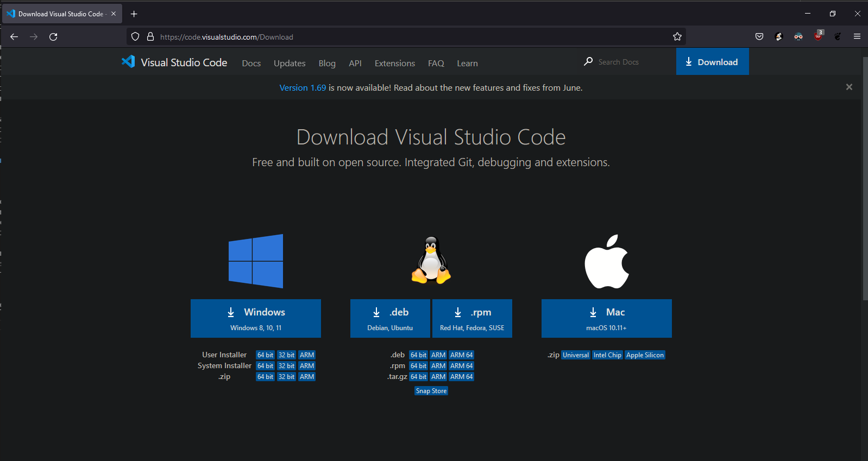868x461 pixels.
Task: Select System Installer 32 bit
Action: coord(286,366)
